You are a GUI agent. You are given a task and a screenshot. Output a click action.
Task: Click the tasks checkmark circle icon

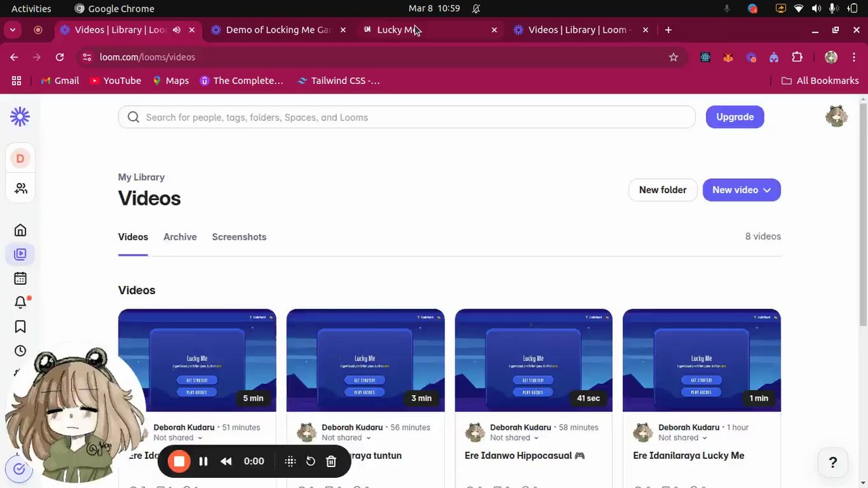(x=19, y=468)
